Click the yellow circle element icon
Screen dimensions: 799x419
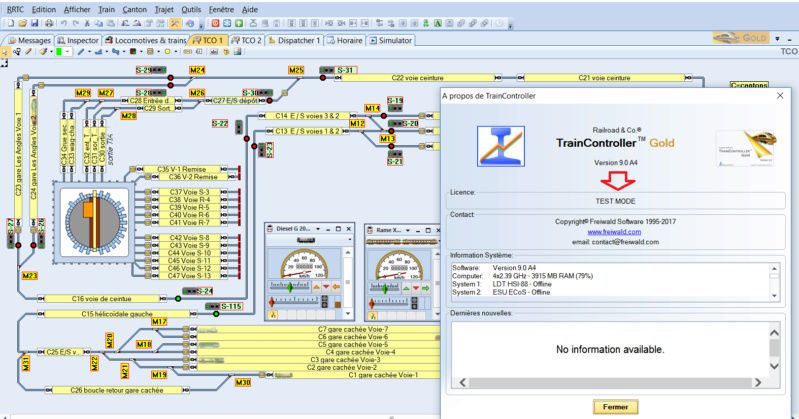167,51
